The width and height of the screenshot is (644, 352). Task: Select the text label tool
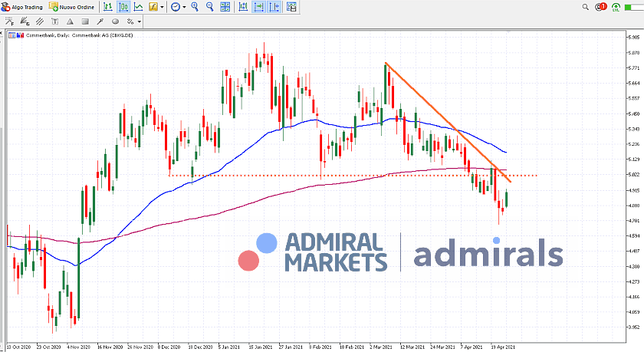[x=54, y=21]
